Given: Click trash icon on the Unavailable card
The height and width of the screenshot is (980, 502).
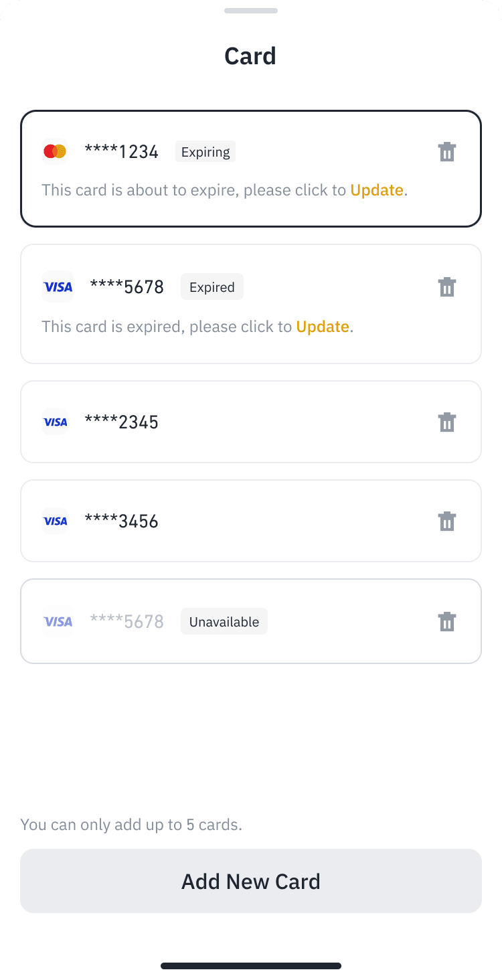Looking at the screenshot, I should point(447,622).
